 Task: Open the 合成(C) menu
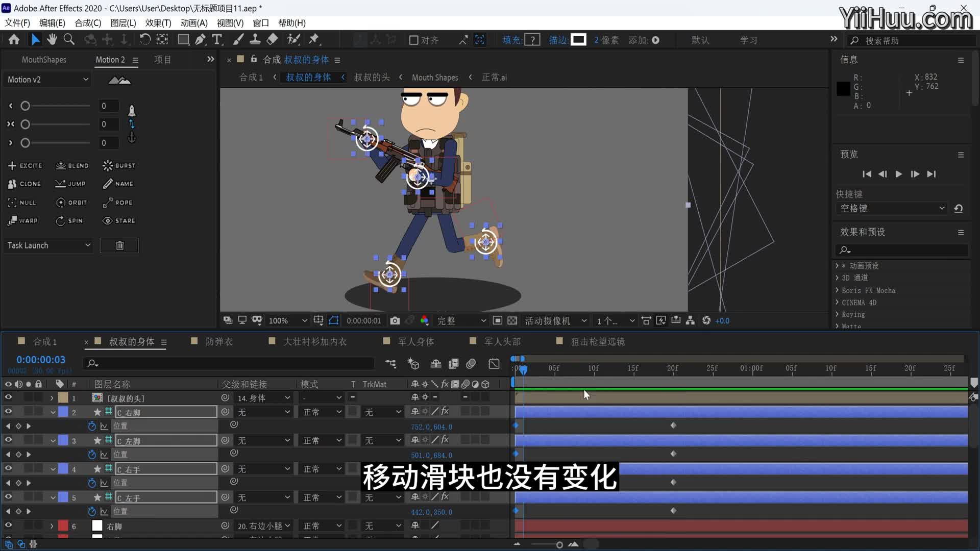point(88,23)
